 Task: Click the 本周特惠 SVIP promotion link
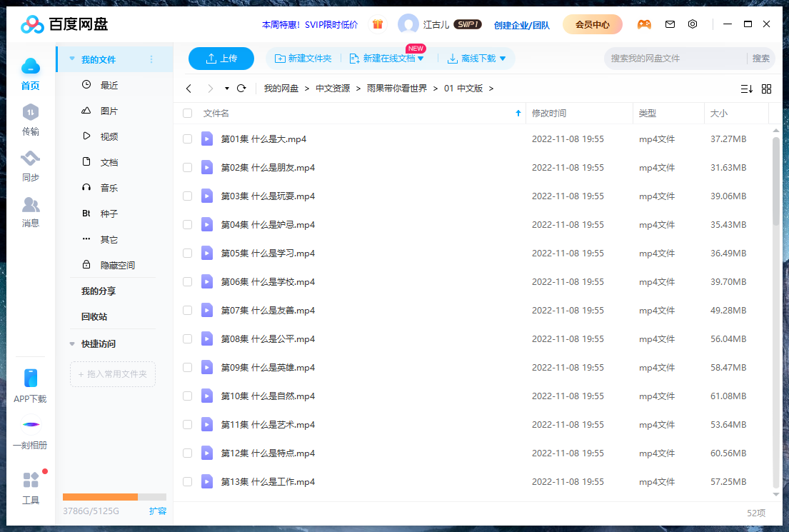click(x=310, y=24)
